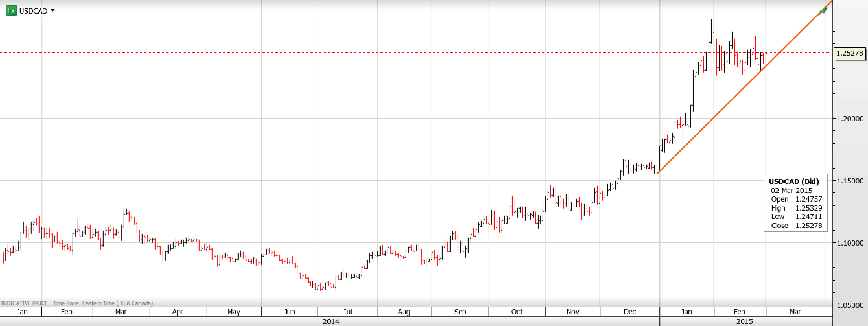Click the 1.10000 price axis label
868x326 pixels.
tap(850, 242)
